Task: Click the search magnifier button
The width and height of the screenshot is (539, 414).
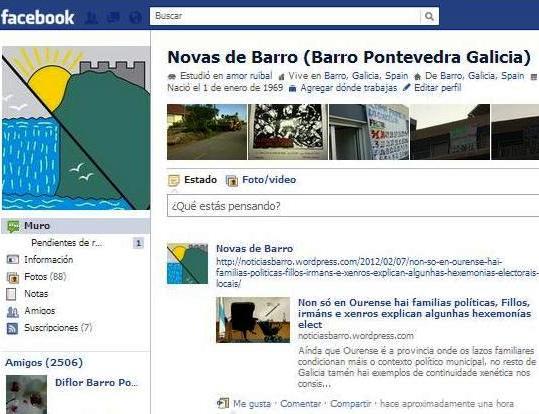Action: 429,16
